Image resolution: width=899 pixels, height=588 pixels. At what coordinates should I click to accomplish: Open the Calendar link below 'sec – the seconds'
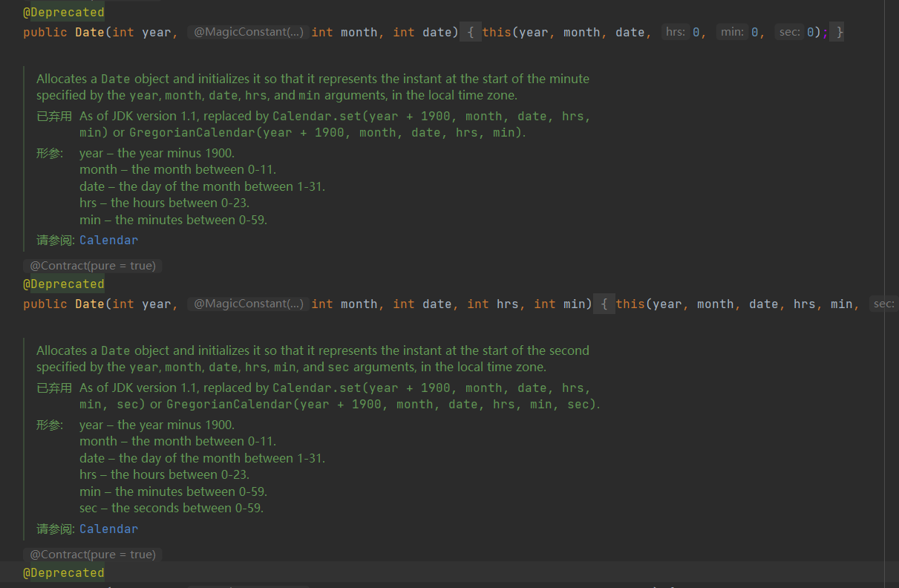(x=108, y=529)
